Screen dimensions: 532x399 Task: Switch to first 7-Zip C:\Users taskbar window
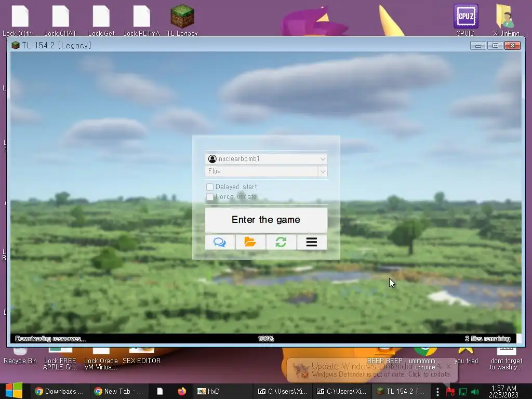pyautogui.click(x=282, y=391)
